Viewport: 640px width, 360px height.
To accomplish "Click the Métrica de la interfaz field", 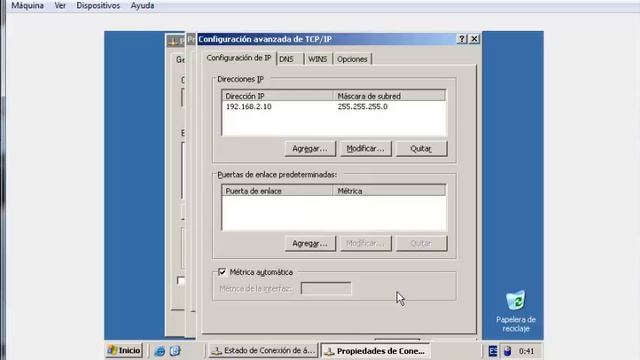I will [x=326, y=289].
